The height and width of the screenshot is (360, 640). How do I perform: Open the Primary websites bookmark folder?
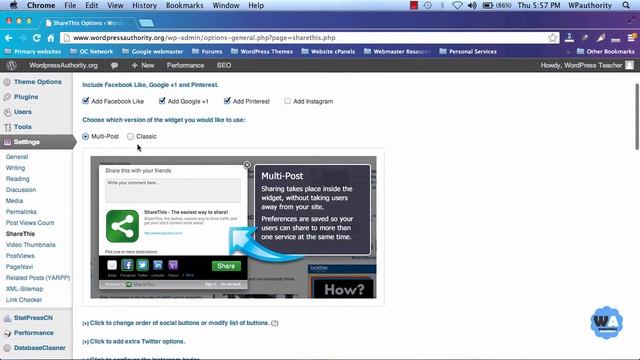(x=33, y=52)
